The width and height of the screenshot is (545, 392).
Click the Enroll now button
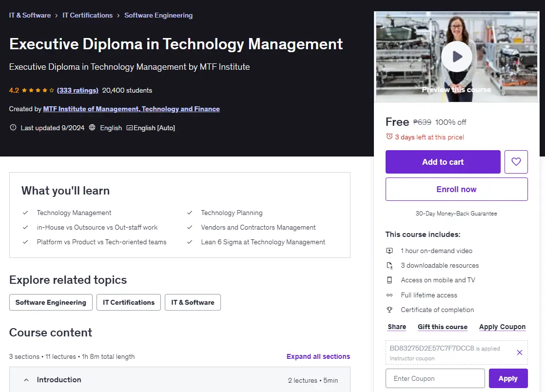456,189
